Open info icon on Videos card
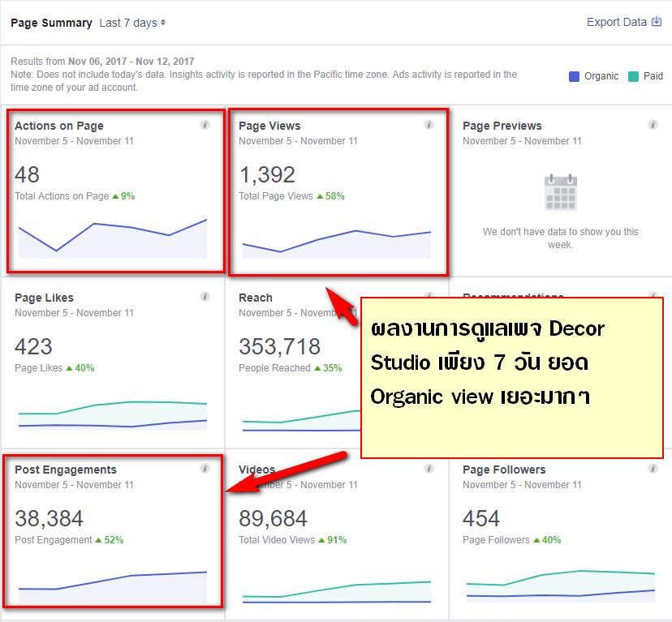This screenshot has width=672, height=622. 429,468
